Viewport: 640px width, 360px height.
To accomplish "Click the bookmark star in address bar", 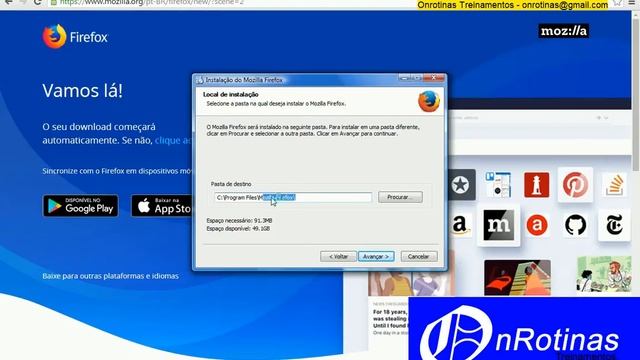I will [618, 3].
